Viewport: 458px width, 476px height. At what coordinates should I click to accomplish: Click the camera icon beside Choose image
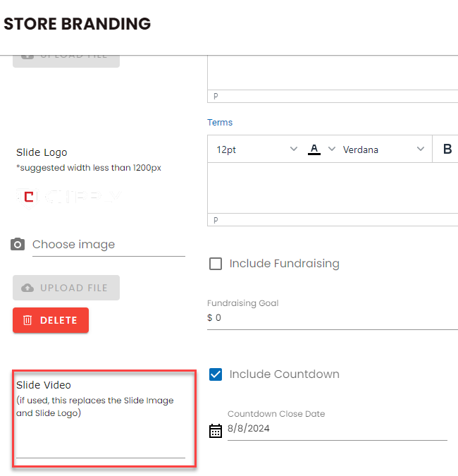click(x=18, y=245)
